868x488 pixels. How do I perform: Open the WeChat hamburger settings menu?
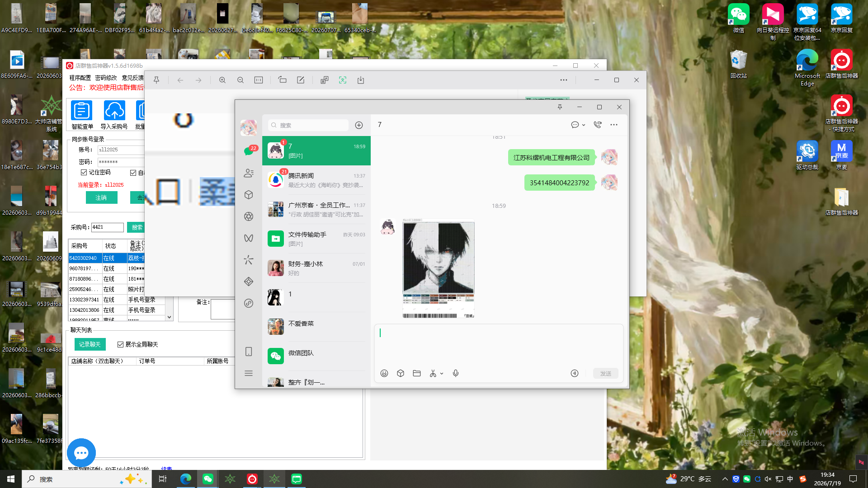[249, 373]
